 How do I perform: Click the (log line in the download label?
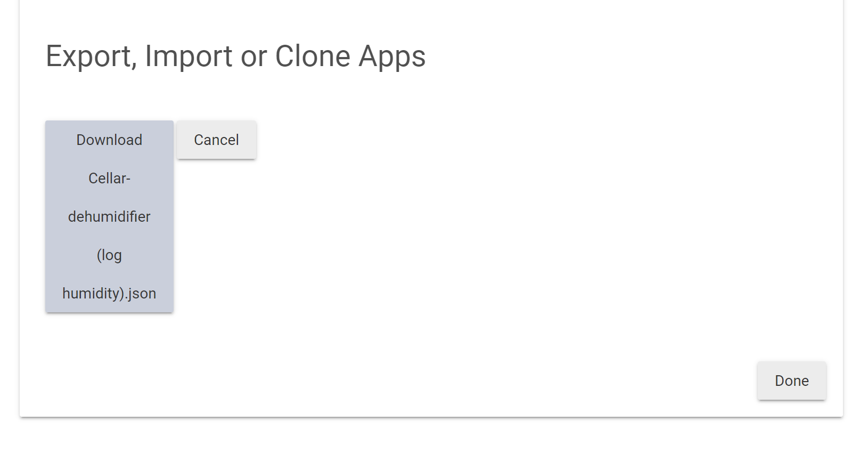click(109, 255)
